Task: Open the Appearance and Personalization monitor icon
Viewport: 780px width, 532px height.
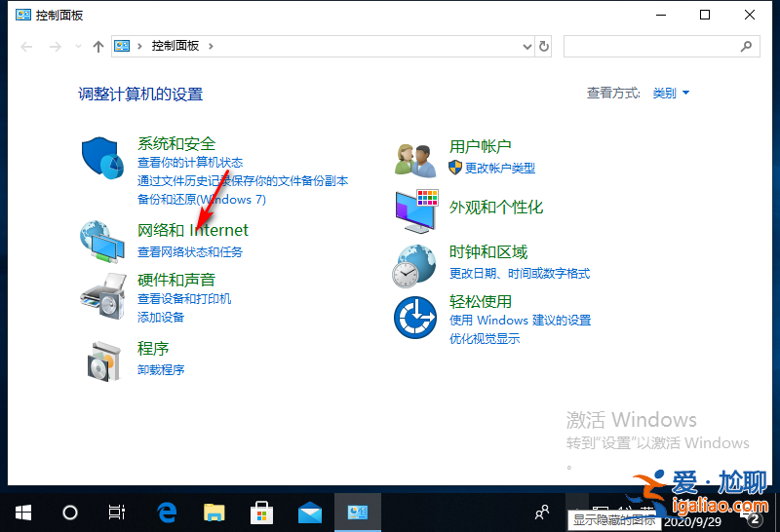Action: point(417,211)
